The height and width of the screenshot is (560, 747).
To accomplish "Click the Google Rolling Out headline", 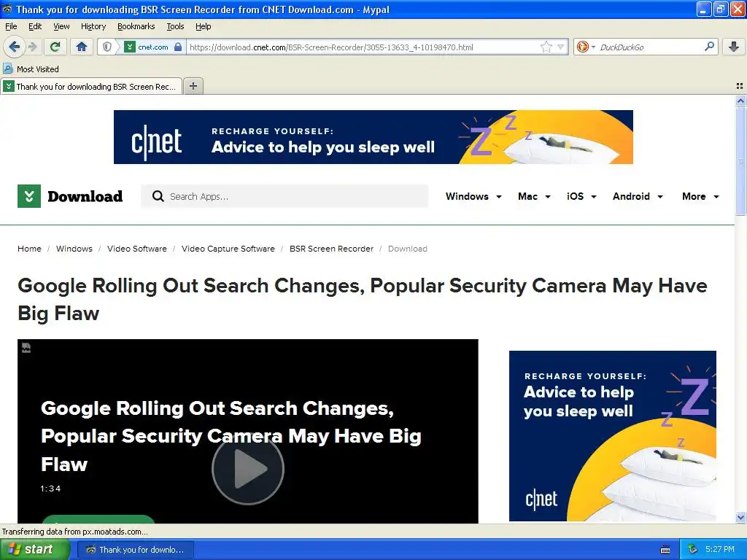I will 362,299.
